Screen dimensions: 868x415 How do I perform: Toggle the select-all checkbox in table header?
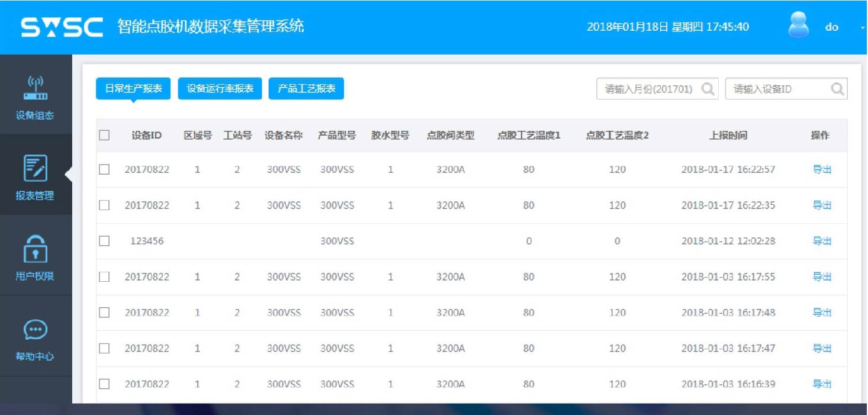click(104, 136)
